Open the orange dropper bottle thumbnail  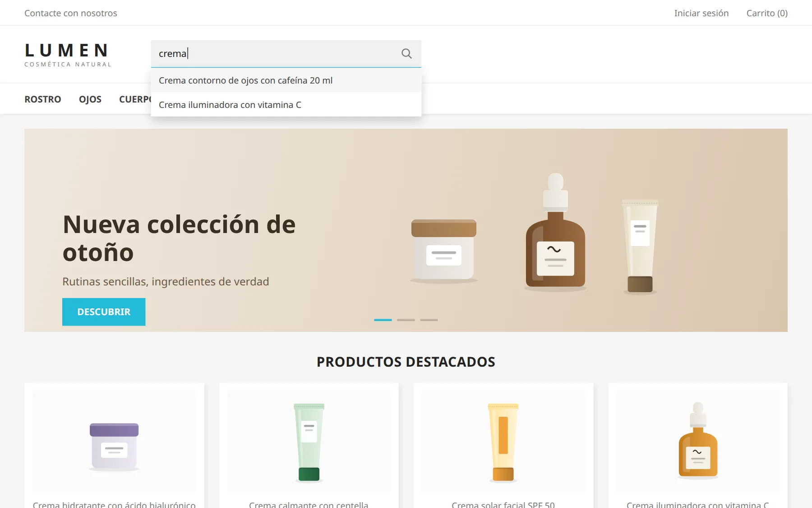point(698,442)
